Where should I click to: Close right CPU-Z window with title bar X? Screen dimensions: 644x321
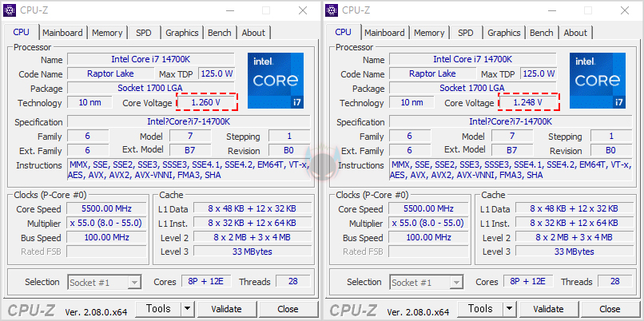click(625, 10)
